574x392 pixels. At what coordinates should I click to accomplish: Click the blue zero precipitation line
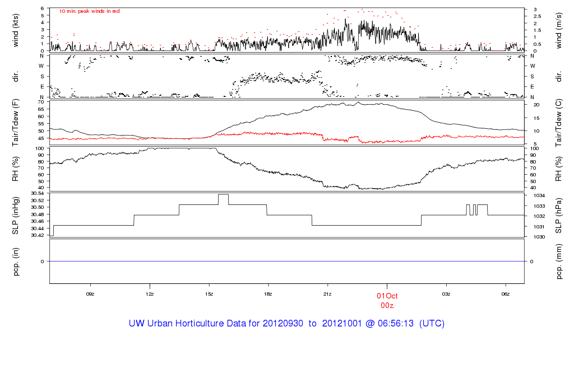[287, 262]
